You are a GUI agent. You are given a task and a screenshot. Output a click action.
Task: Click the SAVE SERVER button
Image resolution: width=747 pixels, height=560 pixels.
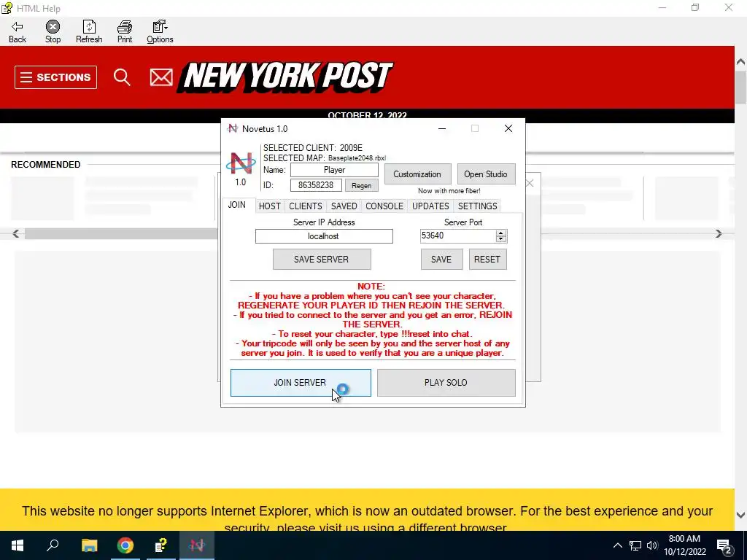322,260
